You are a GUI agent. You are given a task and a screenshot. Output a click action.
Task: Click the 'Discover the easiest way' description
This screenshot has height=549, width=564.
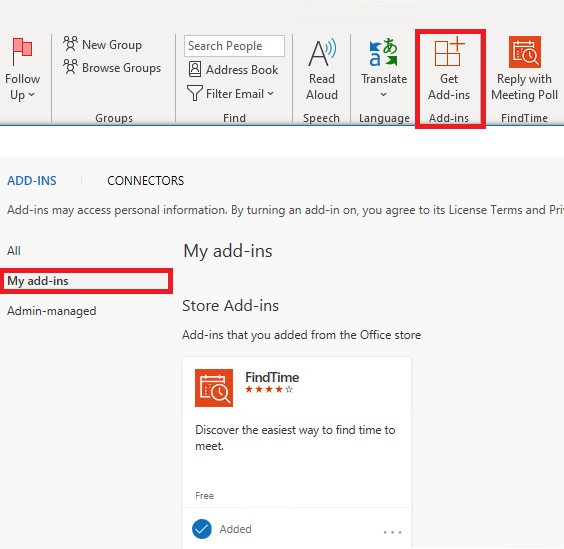click(295, 438)
